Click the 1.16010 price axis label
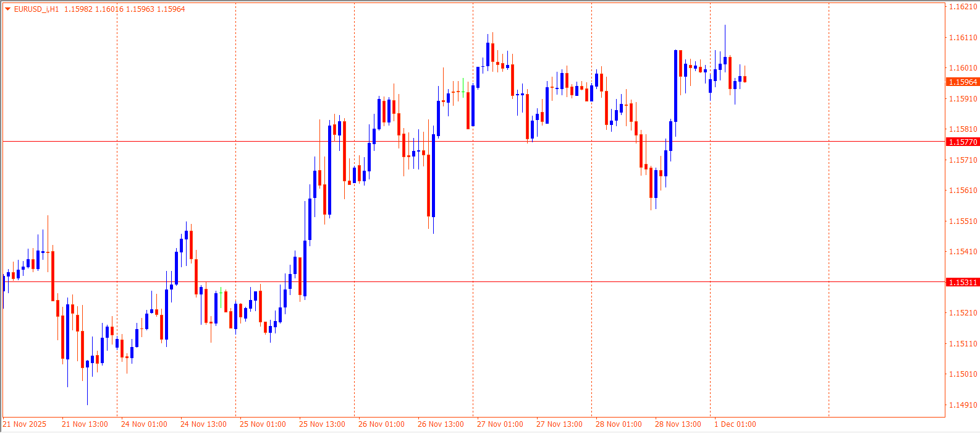This screenshot has height=433, width=980. click(x=963, y=68)
